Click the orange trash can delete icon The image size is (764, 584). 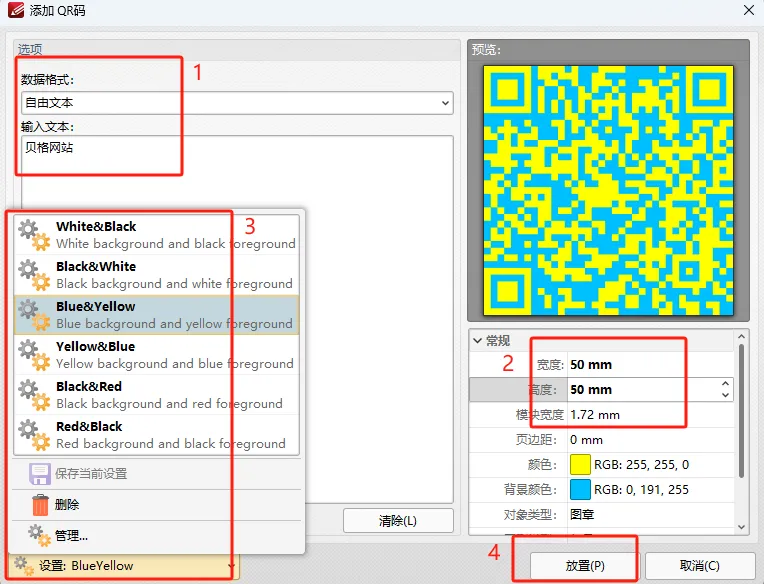pos(40,505)
